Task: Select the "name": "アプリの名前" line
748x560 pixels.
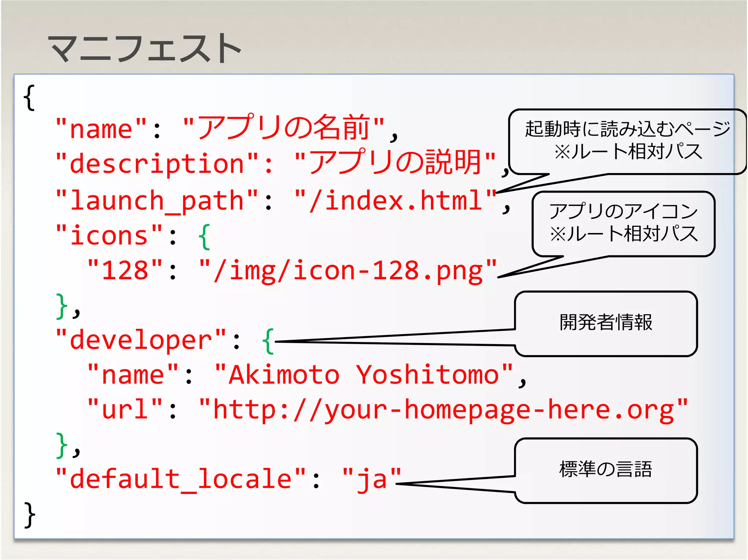Action: [226, 128]
